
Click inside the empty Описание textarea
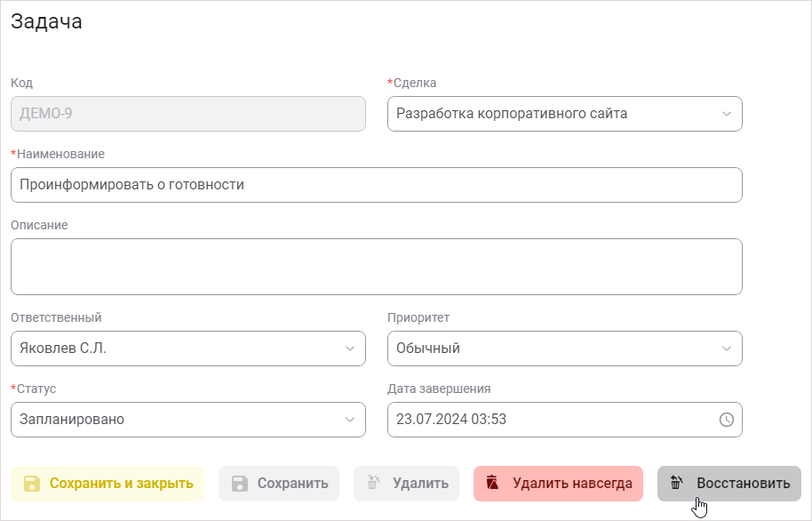coord(376,266)
